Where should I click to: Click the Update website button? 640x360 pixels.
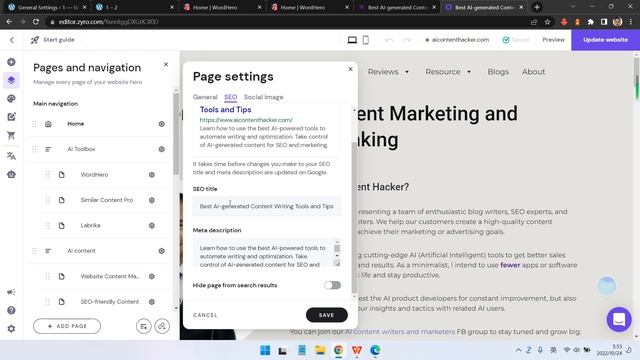[x=605, y=40]
